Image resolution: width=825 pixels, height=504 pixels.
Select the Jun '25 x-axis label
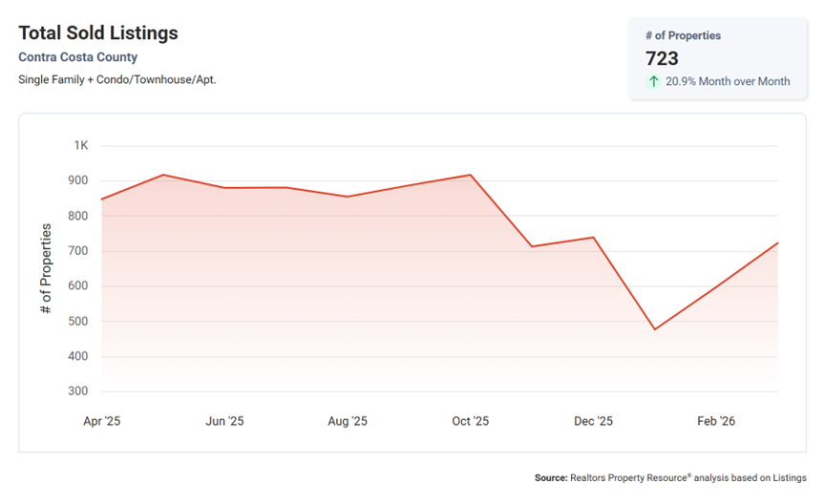tap(224, 421)
